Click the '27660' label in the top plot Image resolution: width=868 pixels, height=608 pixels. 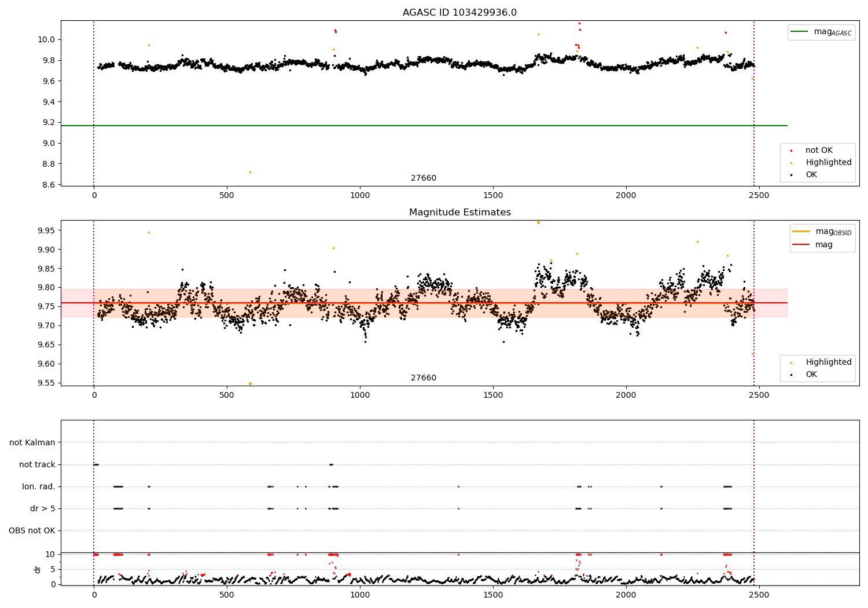pos(424,178)
